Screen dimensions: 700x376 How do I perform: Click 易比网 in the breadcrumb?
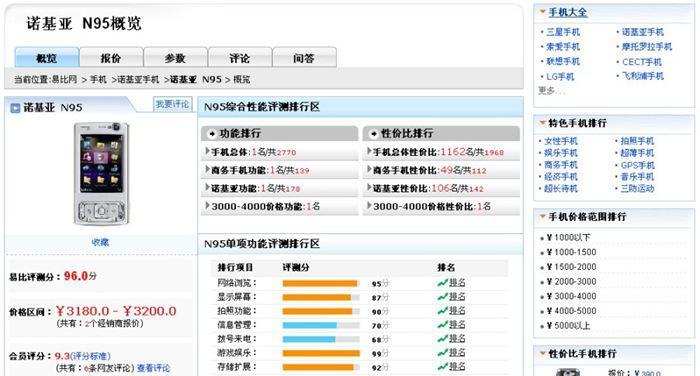pos(64,79)
